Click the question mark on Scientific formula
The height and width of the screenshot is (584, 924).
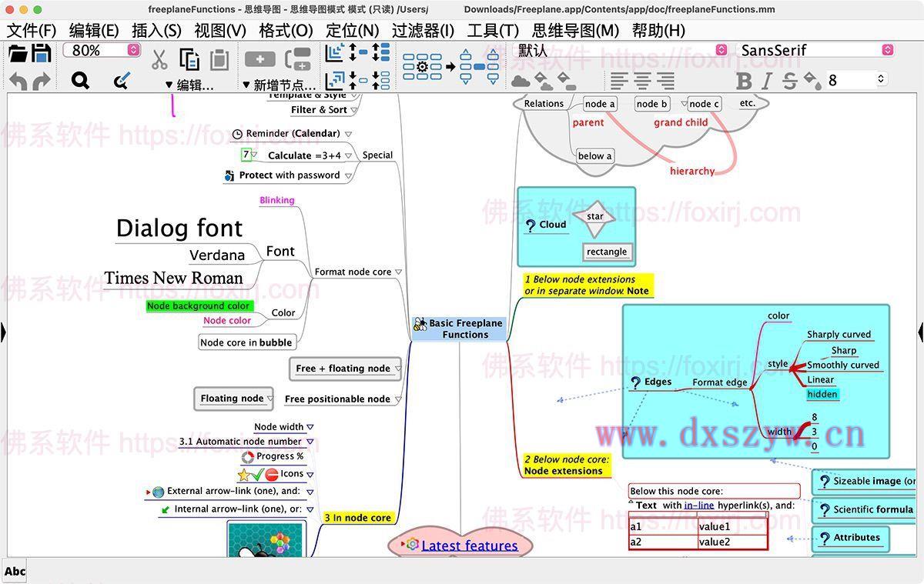coord(825,510)
